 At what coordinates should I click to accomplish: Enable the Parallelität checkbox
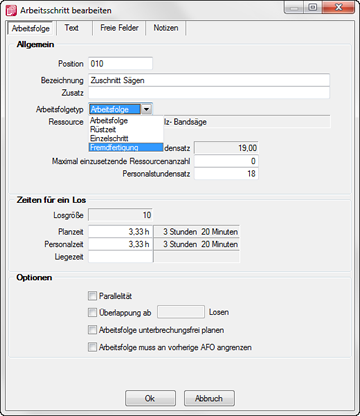click(92, 296)
